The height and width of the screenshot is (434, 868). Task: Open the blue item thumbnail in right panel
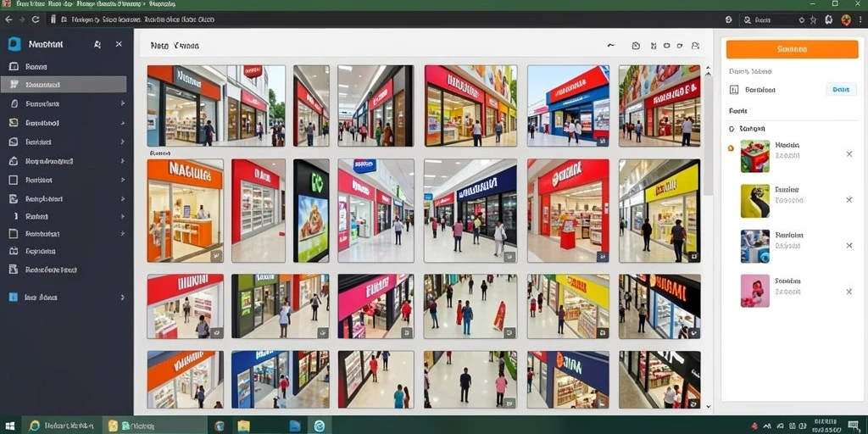[x=755, y=247]
